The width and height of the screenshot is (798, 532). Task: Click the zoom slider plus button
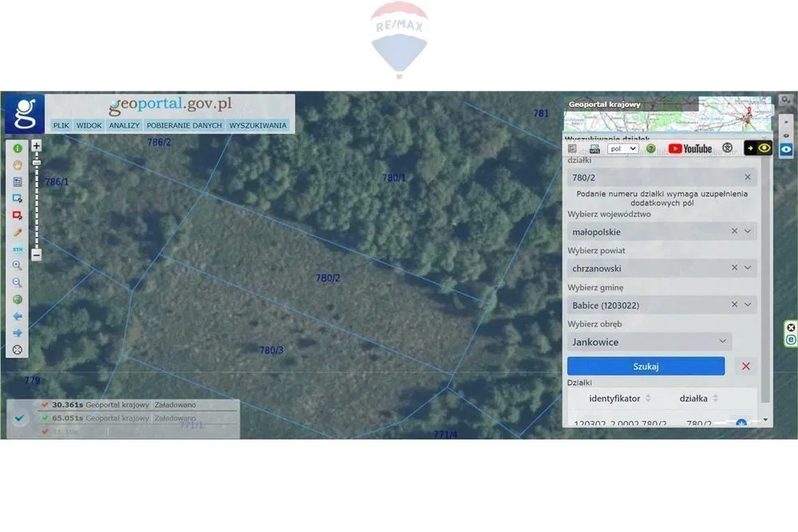click(x=37, y=147)
